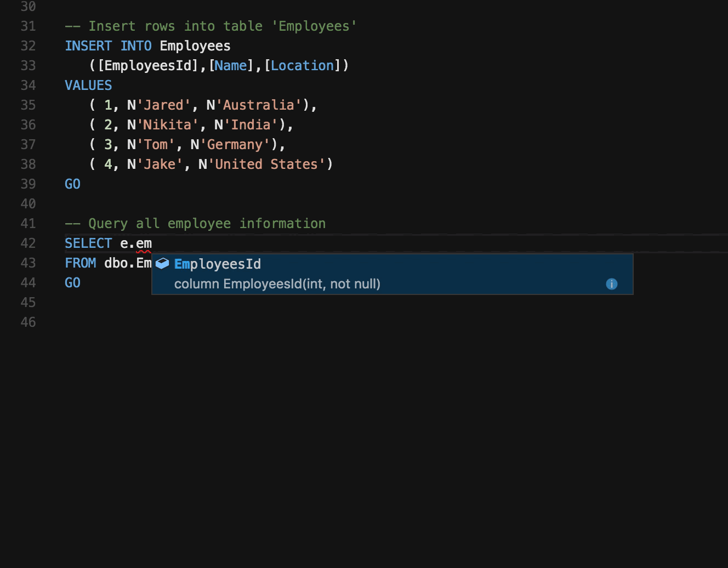Screen dimensions: 728x568
Task: Click the red squiggle under e.em
Action: point(143,251)
